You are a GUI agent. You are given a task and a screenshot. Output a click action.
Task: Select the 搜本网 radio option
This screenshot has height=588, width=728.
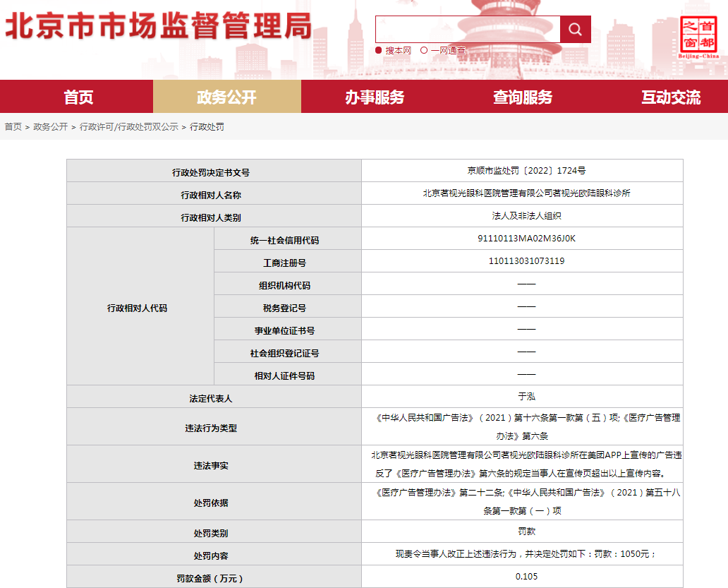tap(393, 50)
